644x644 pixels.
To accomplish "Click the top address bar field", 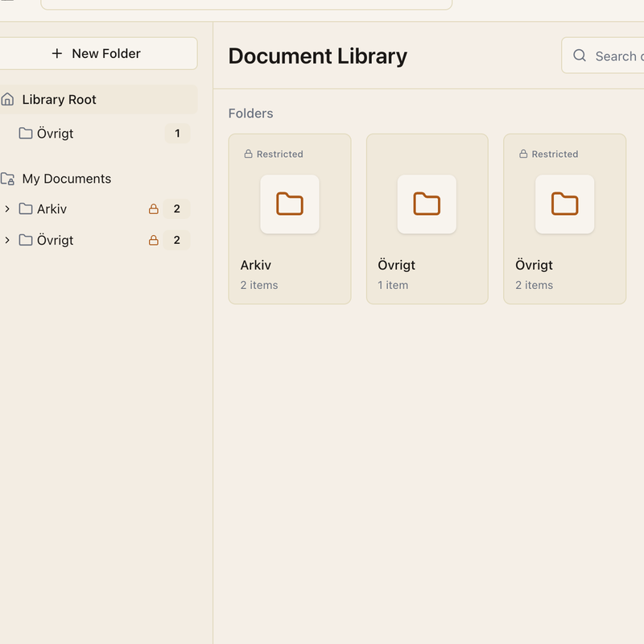I will pyautogui.click(x=246, y=4).
